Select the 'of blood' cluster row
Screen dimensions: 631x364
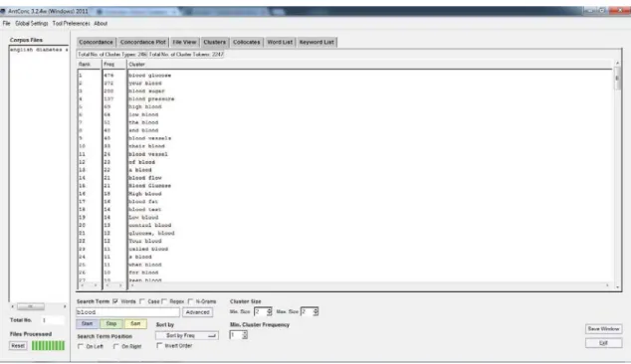pos(142,162)
